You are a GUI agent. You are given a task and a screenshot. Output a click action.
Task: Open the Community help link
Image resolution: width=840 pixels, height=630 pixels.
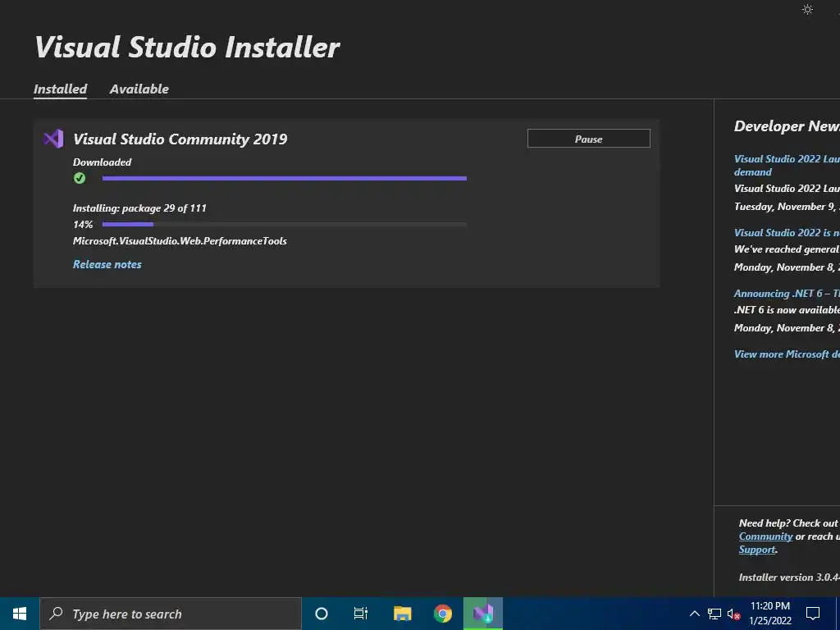(x=765, y=536)
